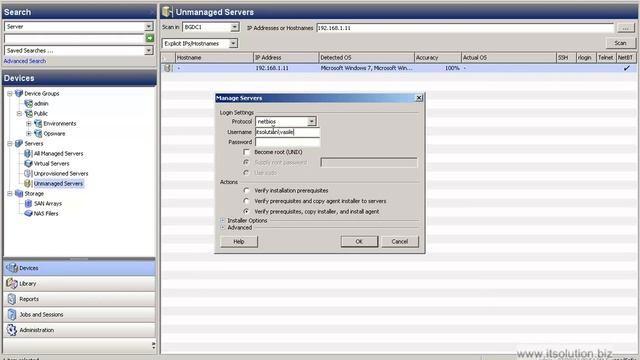
Task: Open the Reports navigation panel
Action: click(x=79, y=299)
